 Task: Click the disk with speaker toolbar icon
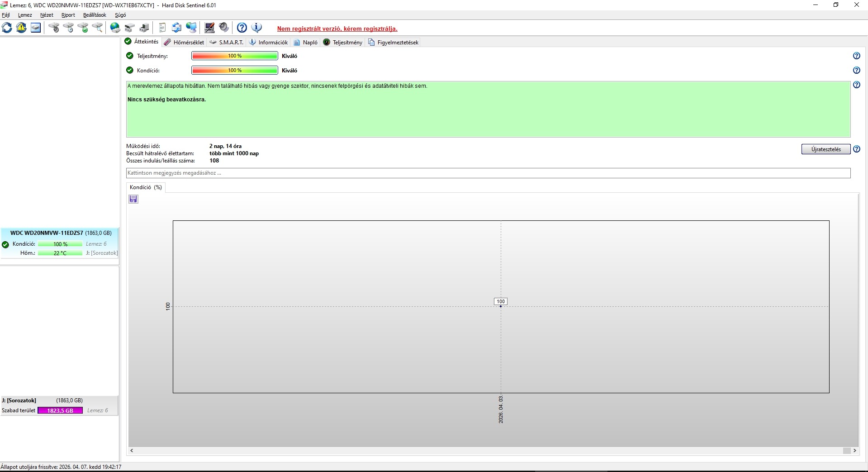coord(54,28)
